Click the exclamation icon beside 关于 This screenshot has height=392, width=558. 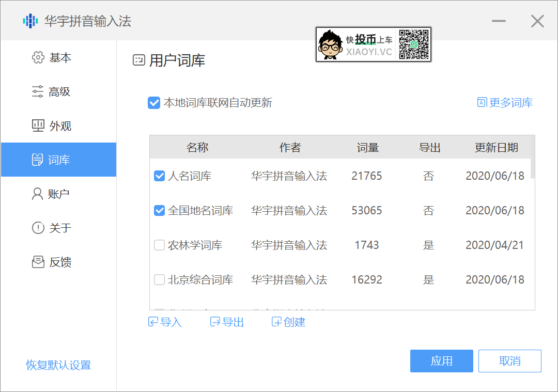[37, 228]
